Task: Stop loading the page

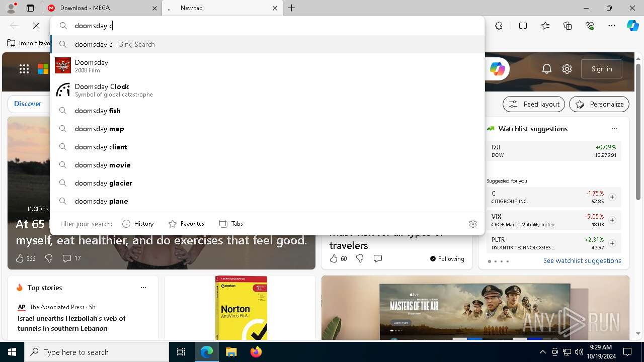Action: pyautogui.click(x=36, y=26)
